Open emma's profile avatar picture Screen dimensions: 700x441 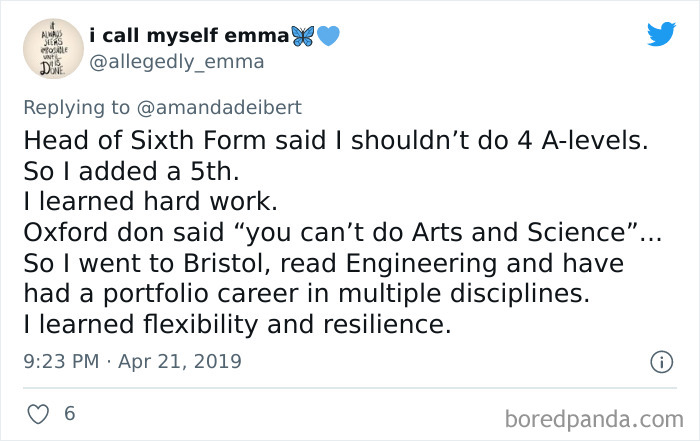point(49,49)
